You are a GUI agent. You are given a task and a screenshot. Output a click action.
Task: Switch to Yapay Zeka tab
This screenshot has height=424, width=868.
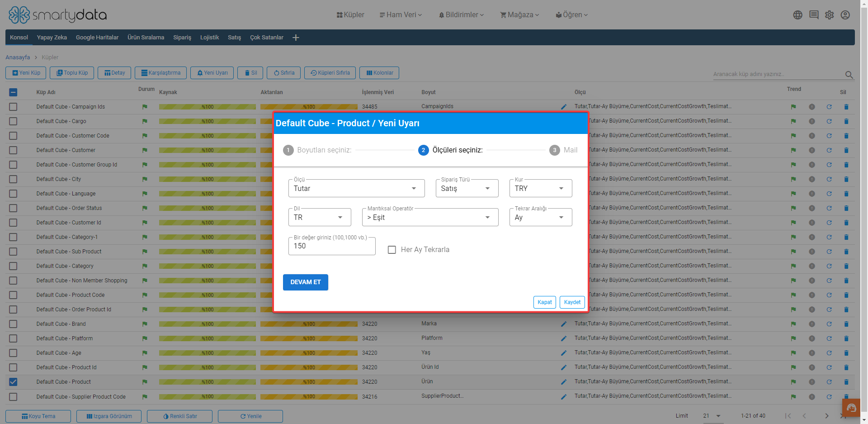point(52,38)
